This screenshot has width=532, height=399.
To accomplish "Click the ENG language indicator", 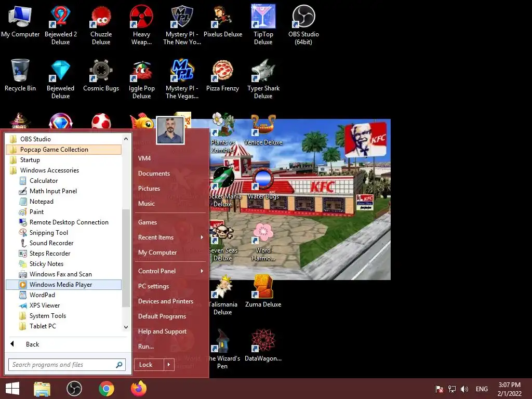I will [482, 389].
